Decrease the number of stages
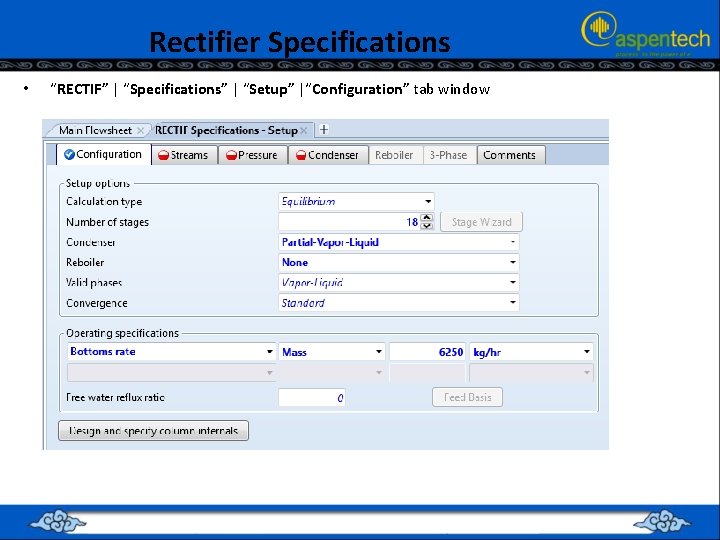Image resolution: width=720 pixels, height=540 pixels. pyautogui.click(x=427, y=226)
